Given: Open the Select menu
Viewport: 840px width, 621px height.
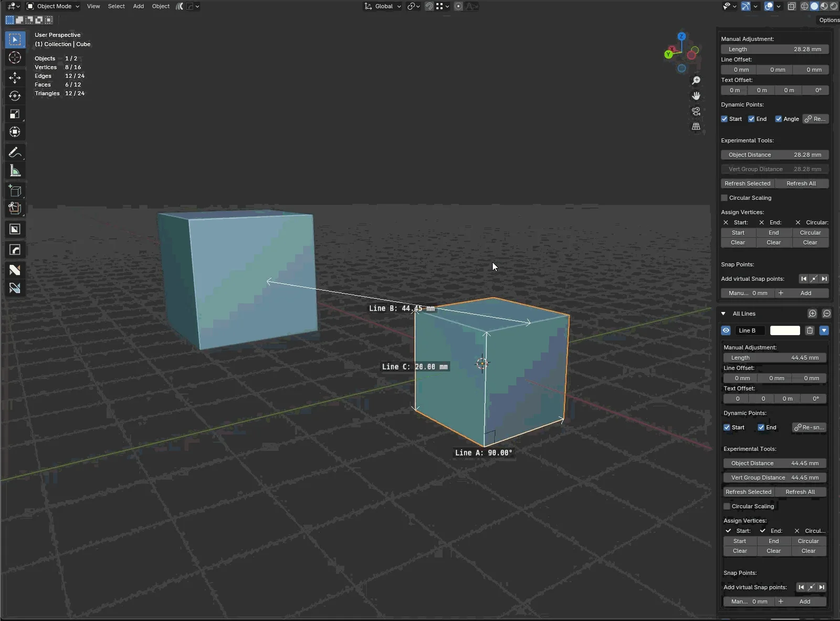Looking at the screenshot, I should point(116,6).
